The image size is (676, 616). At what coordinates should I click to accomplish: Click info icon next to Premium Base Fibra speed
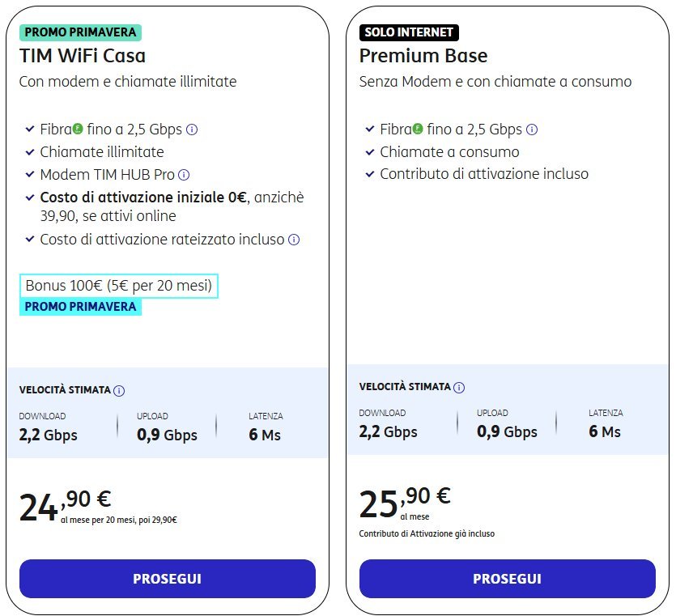532,130
